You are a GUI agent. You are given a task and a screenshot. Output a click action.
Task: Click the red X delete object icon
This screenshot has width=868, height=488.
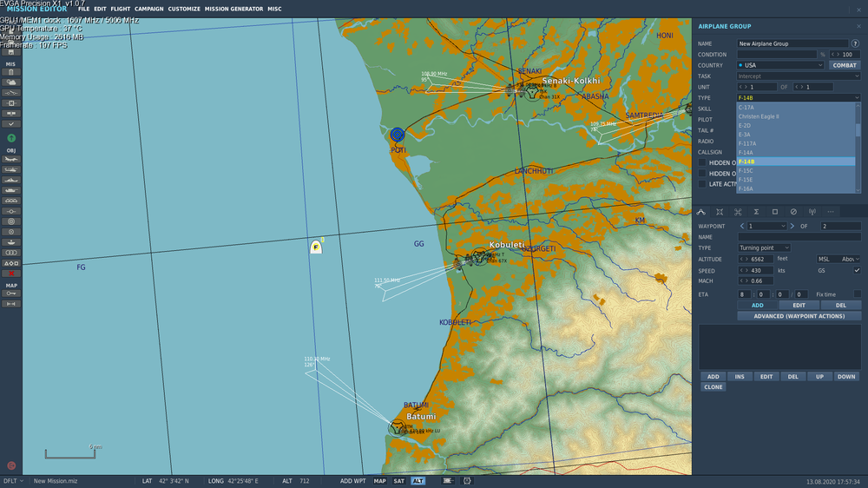point(11,274)
